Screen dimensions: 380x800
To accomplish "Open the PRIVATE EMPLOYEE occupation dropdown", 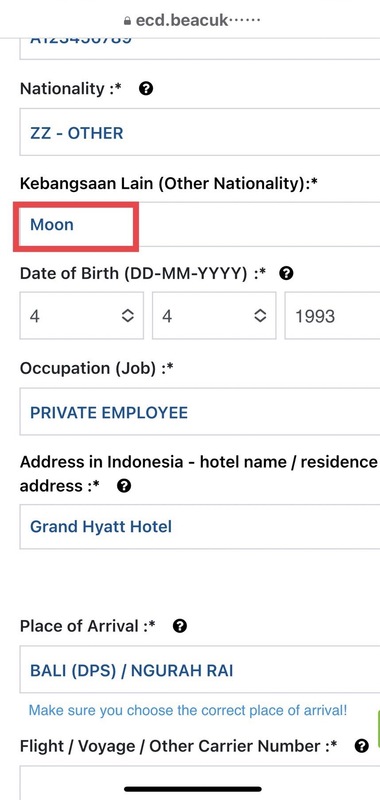I will [200, 411].
